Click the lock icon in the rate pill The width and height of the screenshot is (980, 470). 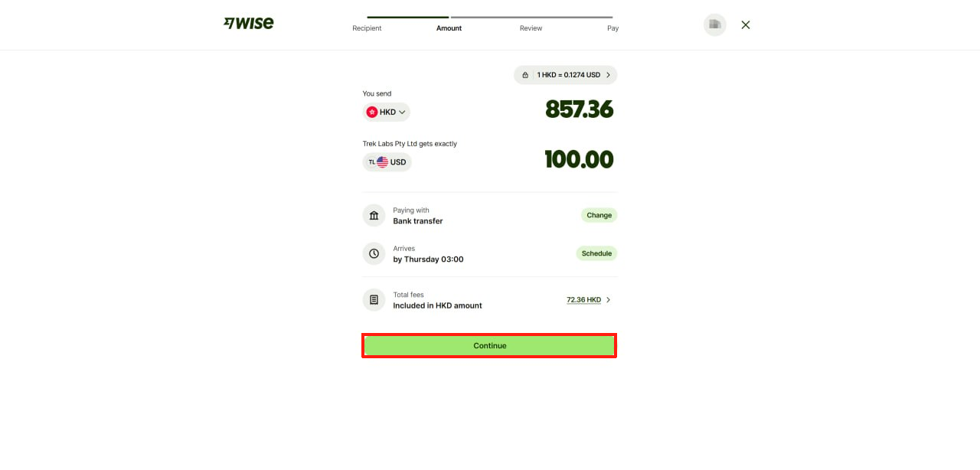pos(525,75)
